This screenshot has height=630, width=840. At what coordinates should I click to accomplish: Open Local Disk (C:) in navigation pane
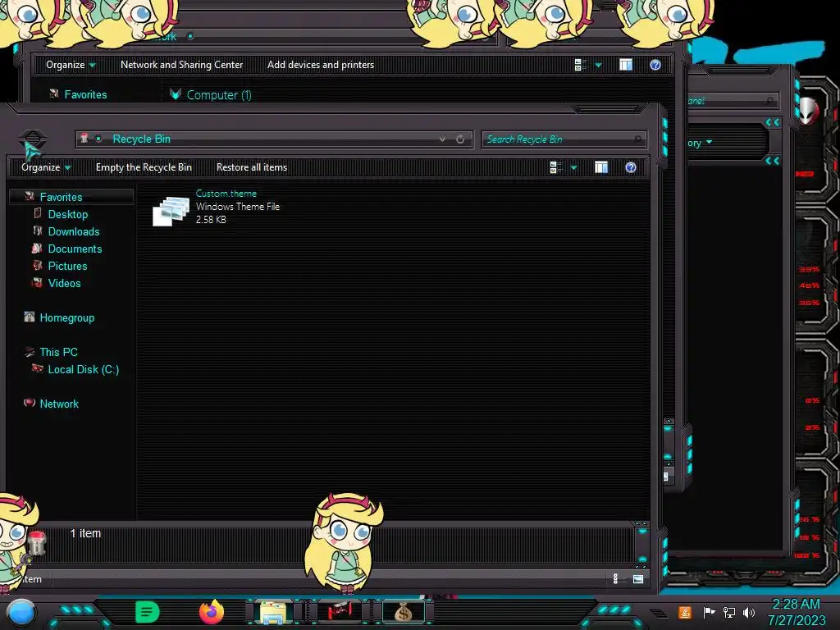coord(84,369)
